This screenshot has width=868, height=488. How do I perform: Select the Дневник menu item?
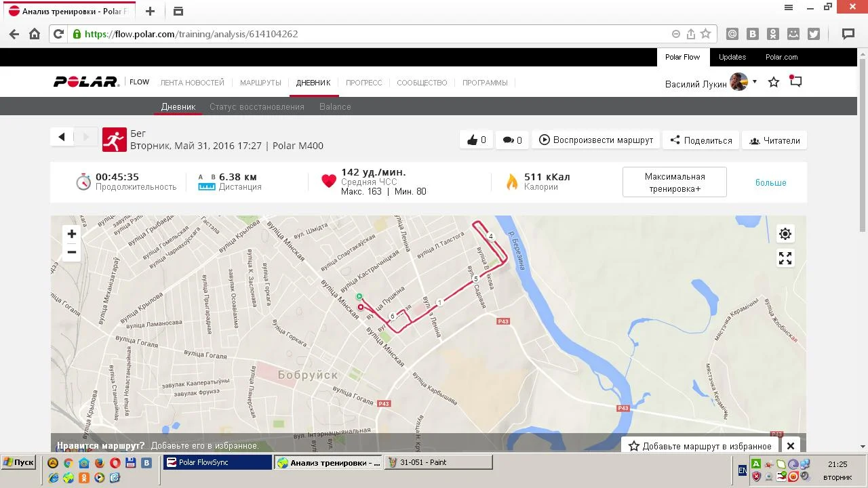click(x=313, y=83)
